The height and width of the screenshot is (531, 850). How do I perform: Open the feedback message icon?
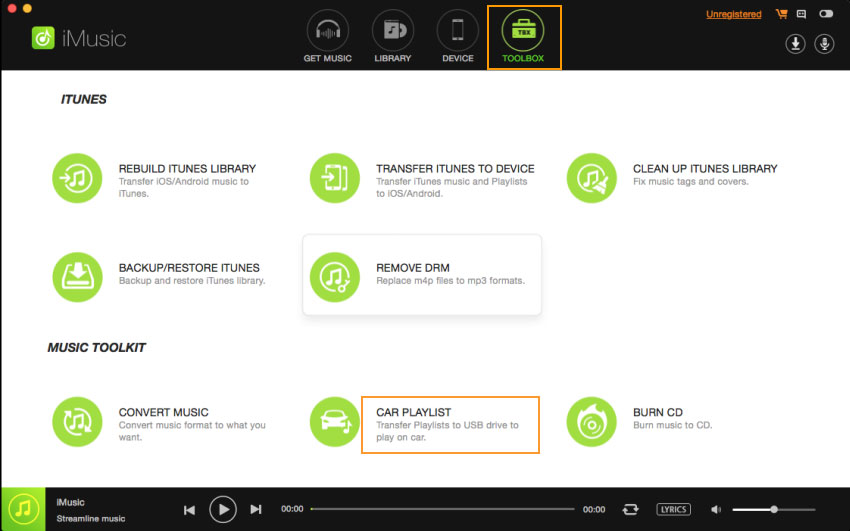coord(801,14)
